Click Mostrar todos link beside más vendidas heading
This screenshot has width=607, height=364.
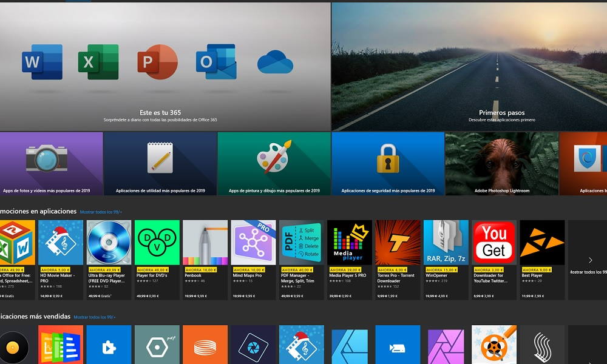pos(95,317)
